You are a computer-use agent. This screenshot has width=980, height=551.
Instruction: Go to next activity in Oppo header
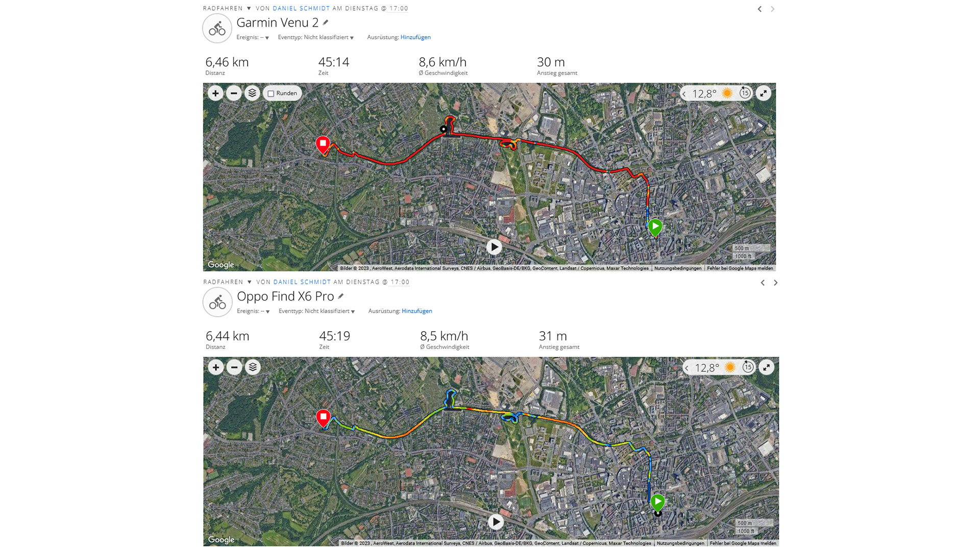point(776,283)
